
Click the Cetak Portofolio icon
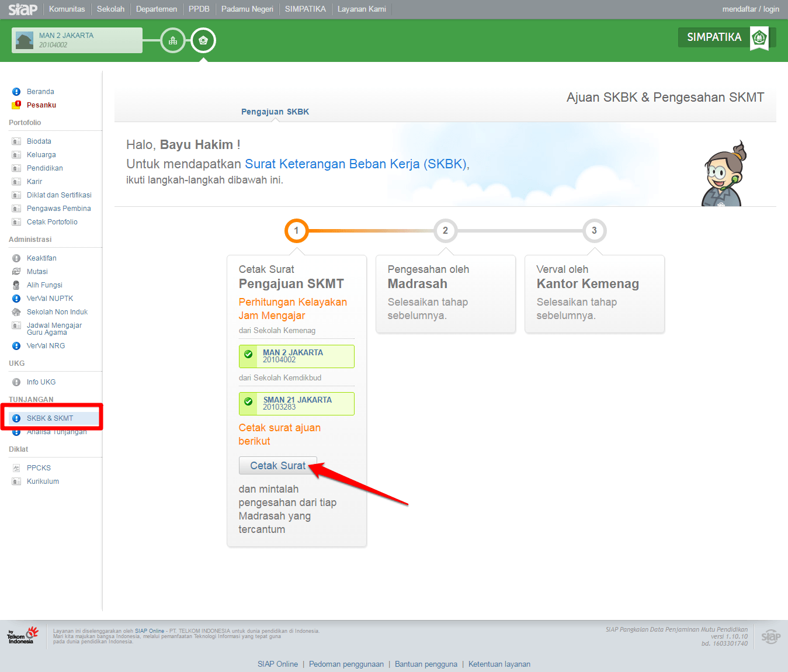point(16,222)
